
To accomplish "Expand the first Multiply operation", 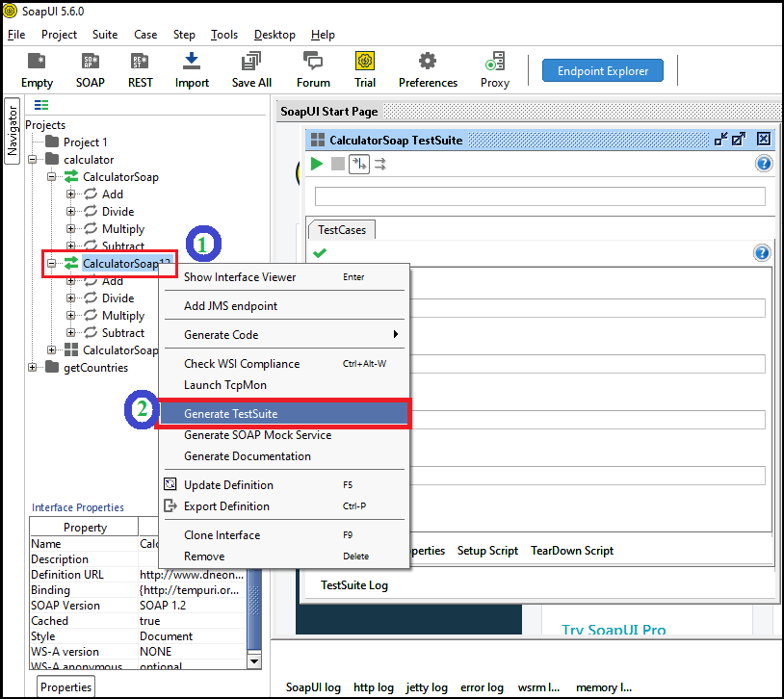I will point(70,229).
